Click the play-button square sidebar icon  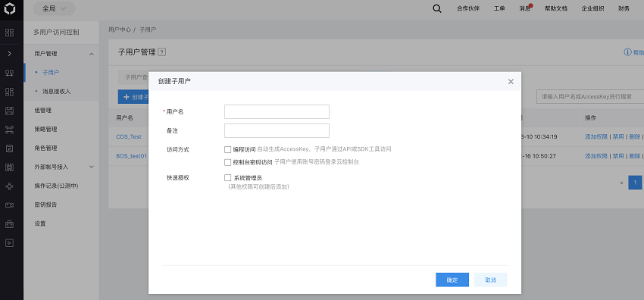(9, 242)
